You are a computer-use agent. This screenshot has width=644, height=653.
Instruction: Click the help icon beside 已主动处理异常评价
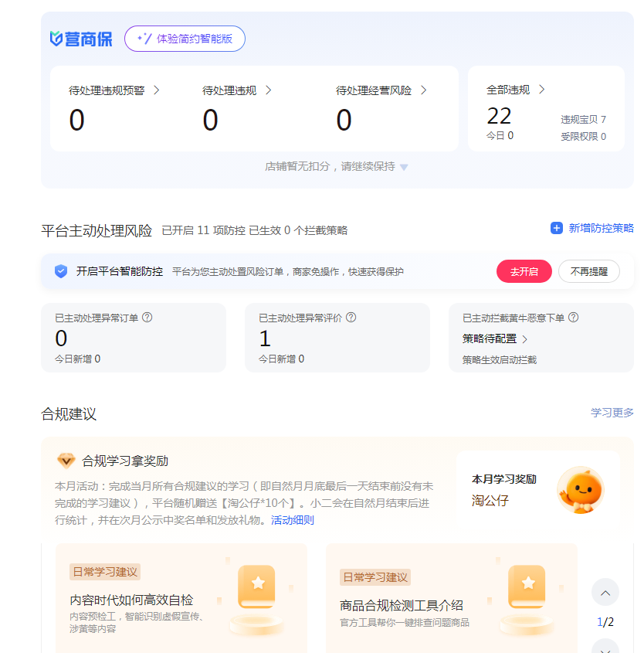(x=351, y=317)
